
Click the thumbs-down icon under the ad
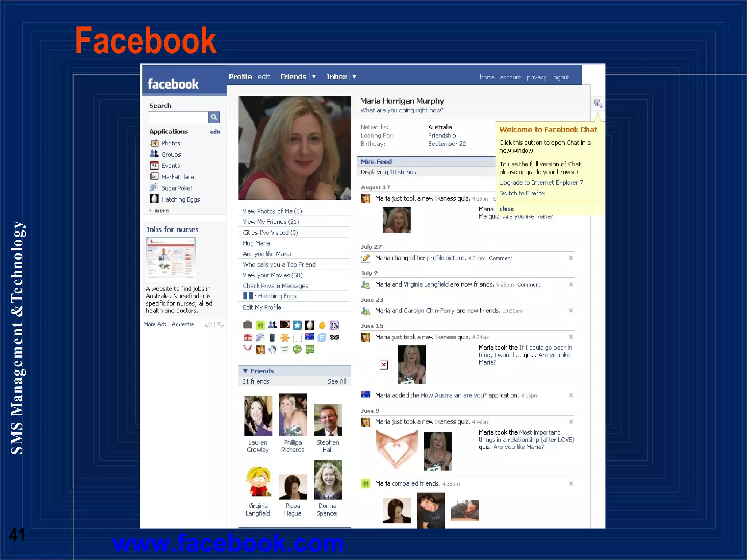point(221,324)
